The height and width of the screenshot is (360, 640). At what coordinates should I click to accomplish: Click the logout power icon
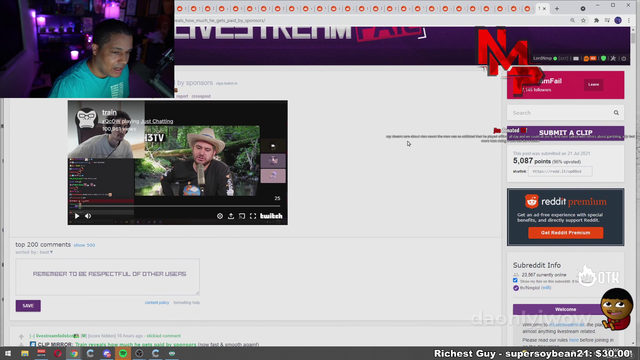623,59
